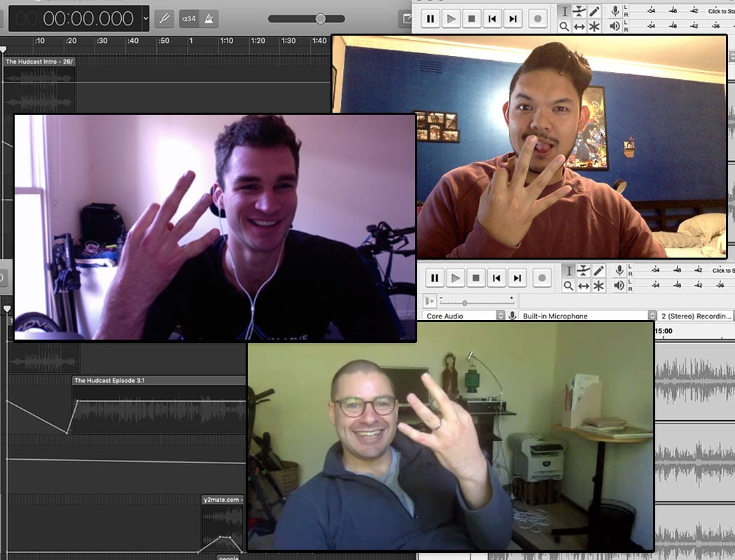Open the GarageBand time display mode dropdown
This screenshot has height=560, width=735.
[146, 19]
